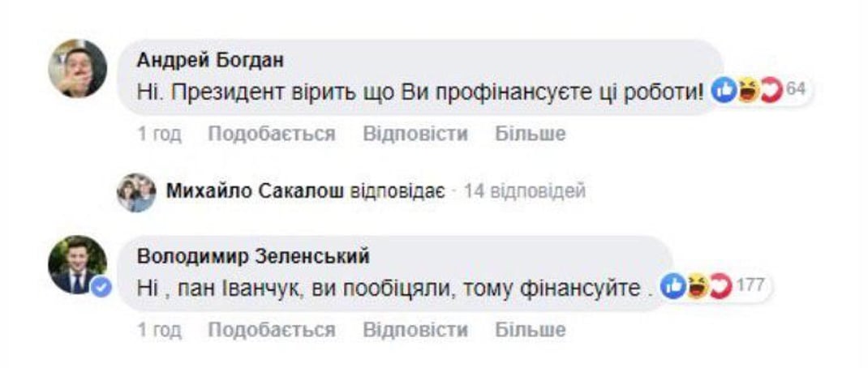The height and width of the screenshot is (368, 868).
Task: Click the blue verified badge on Зеленський's avatar
Action: pyautogui.click(x=101, y=288)
